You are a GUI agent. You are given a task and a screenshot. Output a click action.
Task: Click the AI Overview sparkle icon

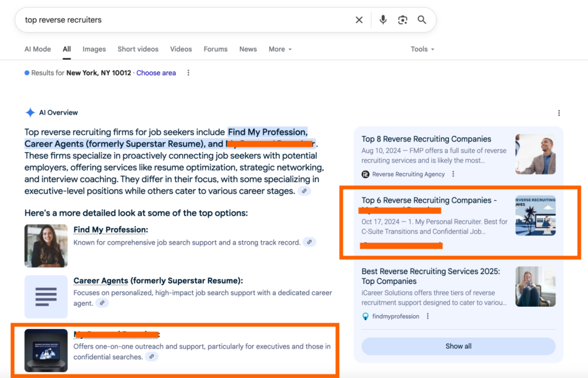[30, 113]
